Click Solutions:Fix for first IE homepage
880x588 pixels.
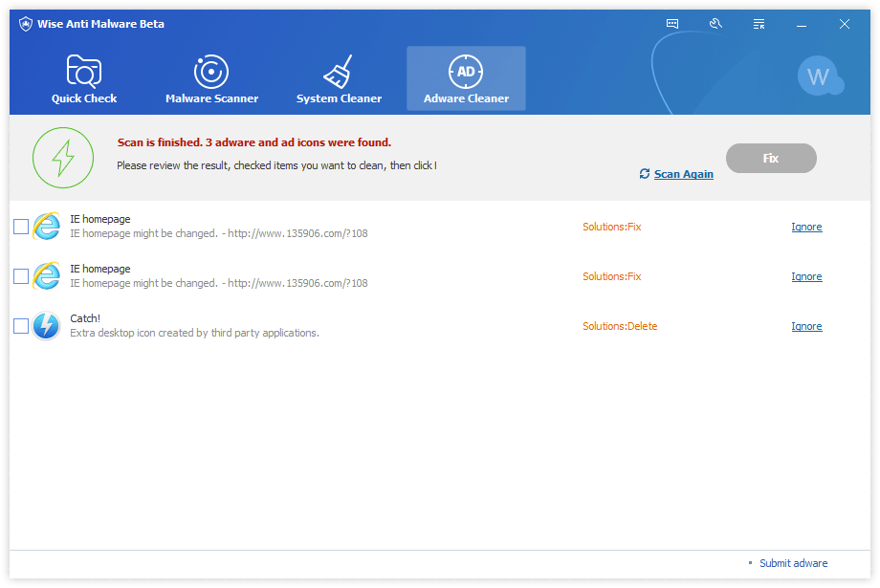click(612, 227)
